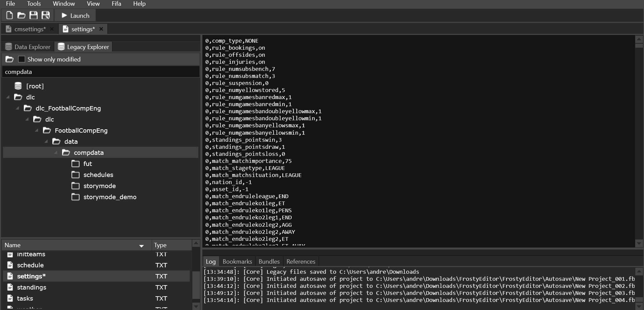644x310 pixels.
Task: Collapse the compdata folder arrow
Action: point(56,152)
